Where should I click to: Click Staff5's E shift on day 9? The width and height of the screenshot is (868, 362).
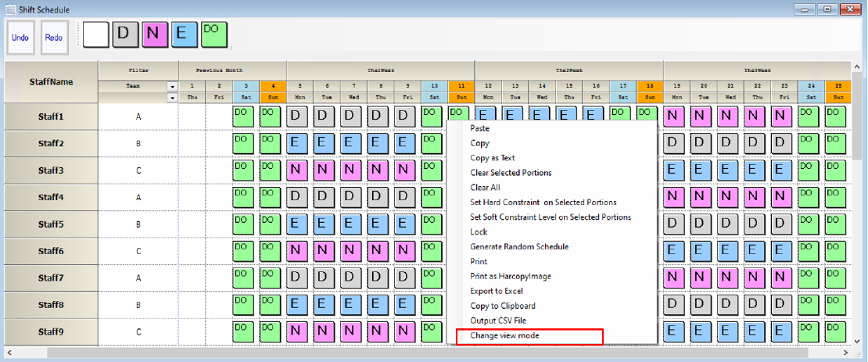pos(406,224)
